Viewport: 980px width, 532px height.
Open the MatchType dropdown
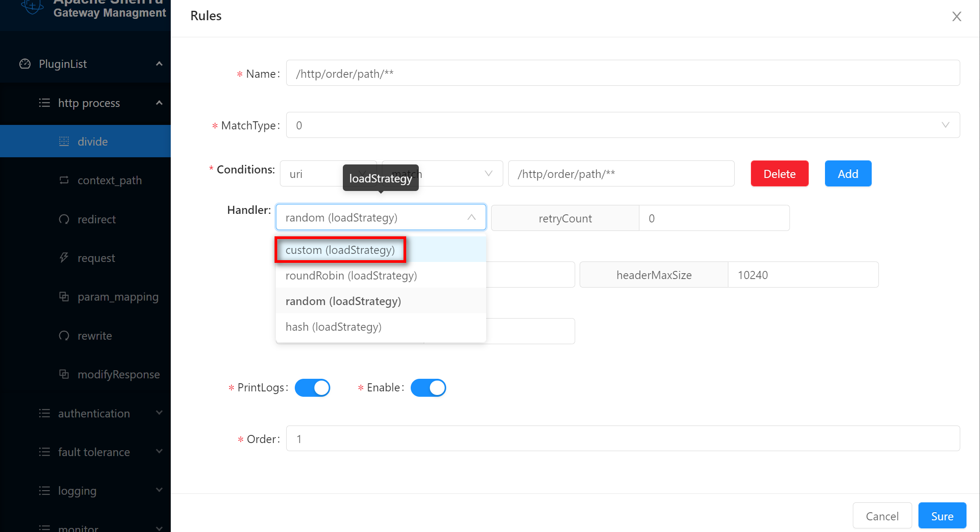(x=622, y=125)
